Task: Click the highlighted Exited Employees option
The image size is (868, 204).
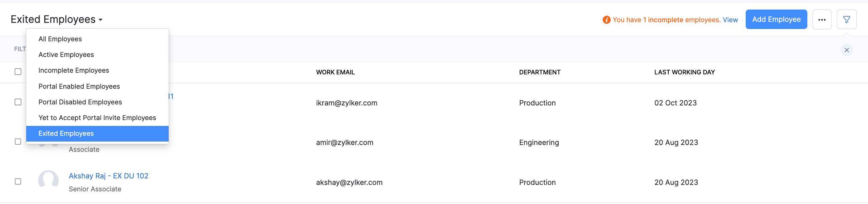Action: coord(66,133)
